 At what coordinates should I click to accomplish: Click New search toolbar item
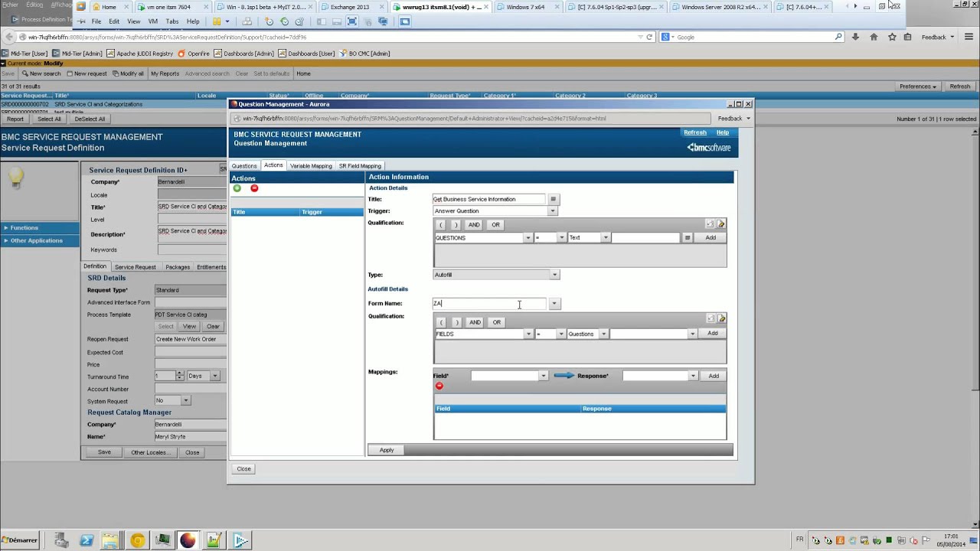coord(41,73)
